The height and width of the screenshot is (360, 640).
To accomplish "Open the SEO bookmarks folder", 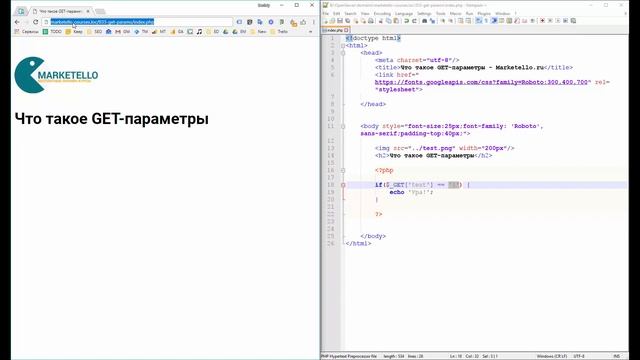I will click(x=94, y=31).
